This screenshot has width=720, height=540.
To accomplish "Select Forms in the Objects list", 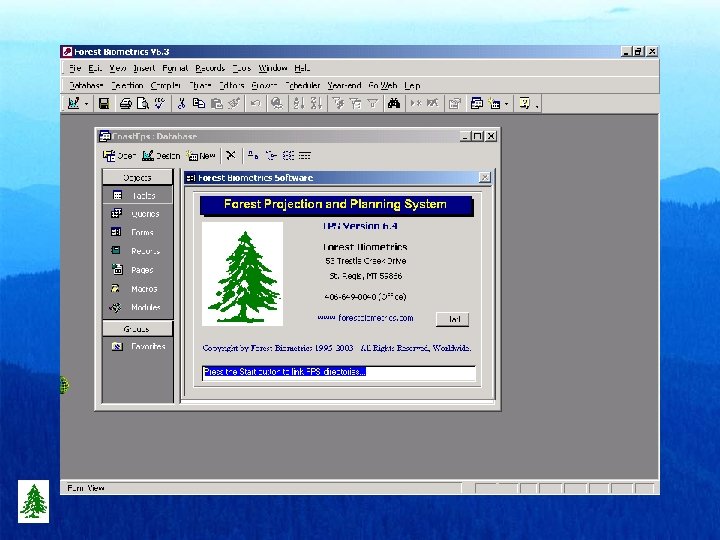I will [137, 232].
